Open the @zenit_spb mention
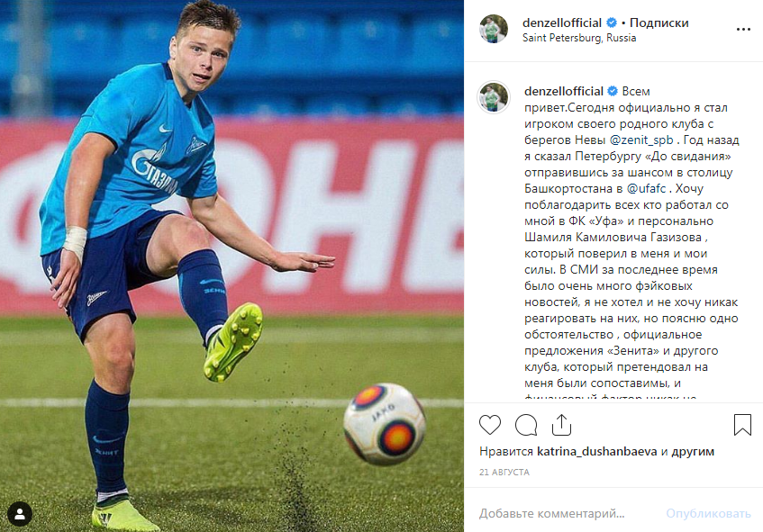 (x=641, y=140)
